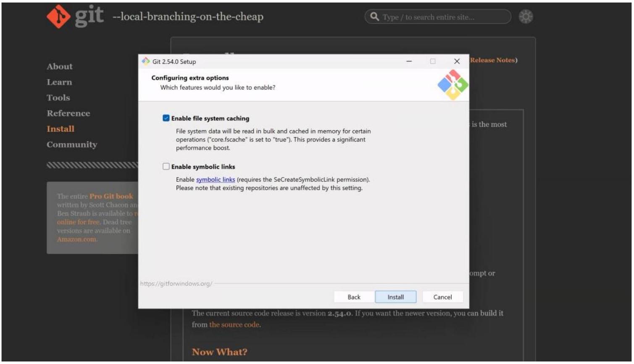Disable file system caching checkbox
The width and height of the screenshot is (634, 364).
pyautogui.click(x=166, y=118)
